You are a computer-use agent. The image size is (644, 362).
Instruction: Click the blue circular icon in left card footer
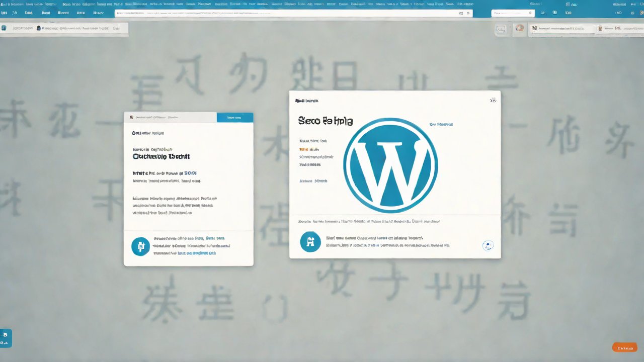pyautogui.click(x=140, y=246)
